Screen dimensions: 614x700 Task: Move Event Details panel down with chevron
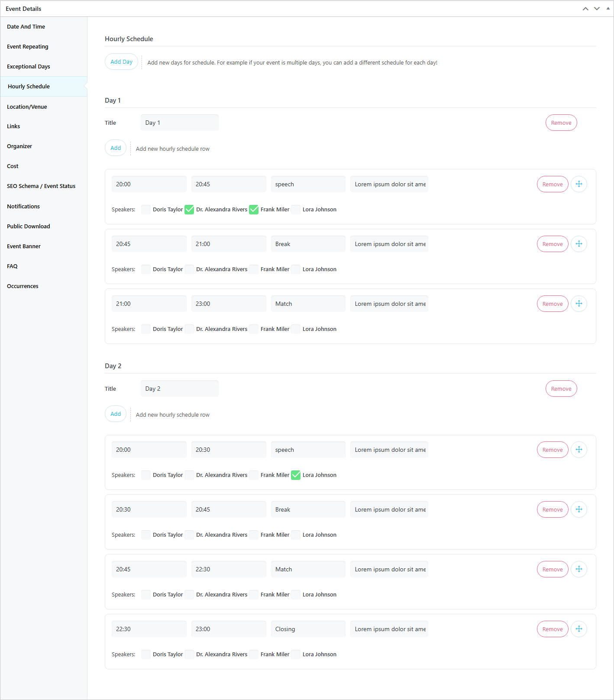[597, 9]
